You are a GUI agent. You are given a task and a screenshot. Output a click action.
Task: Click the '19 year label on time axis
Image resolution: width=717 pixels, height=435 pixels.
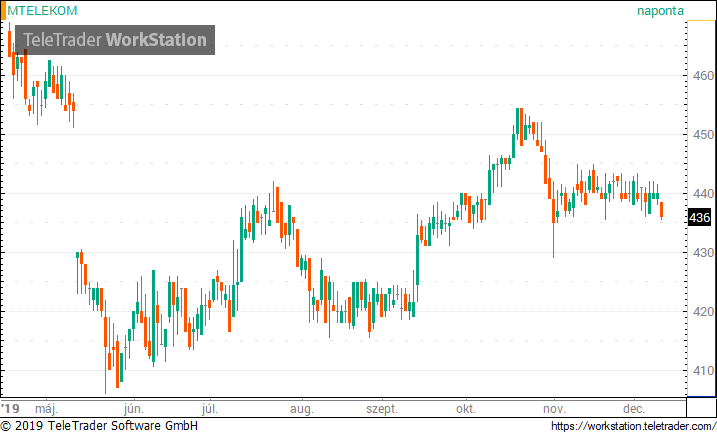pos(11,408)
